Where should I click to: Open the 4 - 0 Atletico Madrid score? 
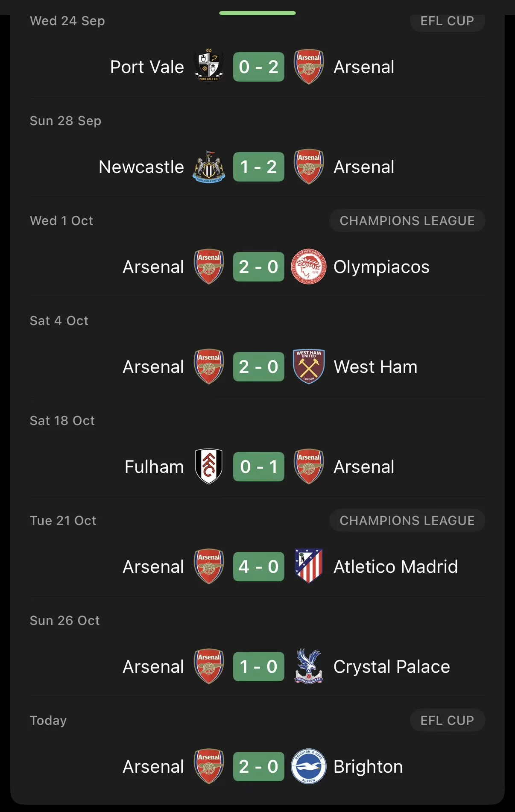point(259,566)
